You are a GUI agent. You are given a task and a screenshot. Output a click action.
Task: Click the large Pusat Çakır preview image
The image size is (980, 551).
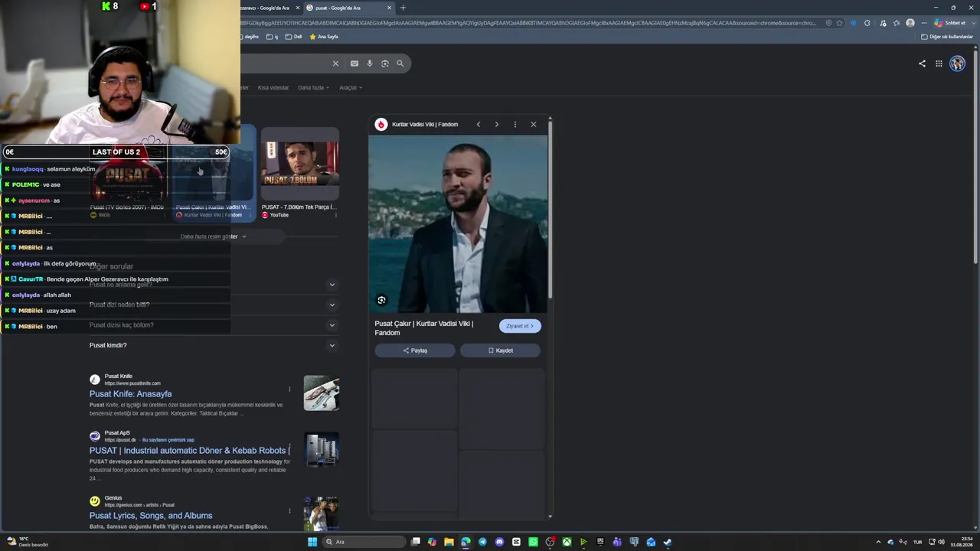[458, 224]
